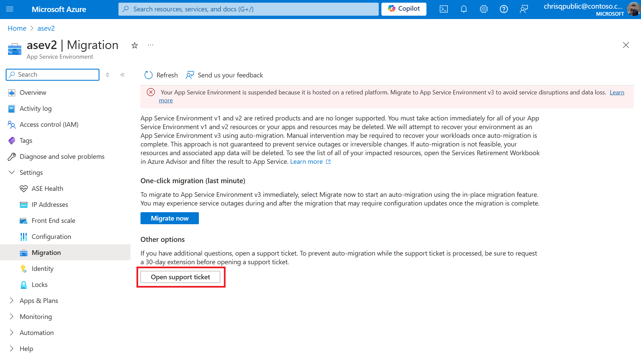Click the breadcrumb link asev2
The width and height of the screenshot is (641, 364).
[x=47, y=28]
